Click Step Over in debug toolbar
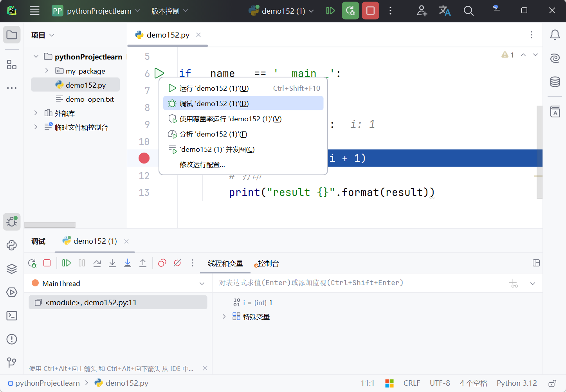566x392 pixels. click(97, 263)
